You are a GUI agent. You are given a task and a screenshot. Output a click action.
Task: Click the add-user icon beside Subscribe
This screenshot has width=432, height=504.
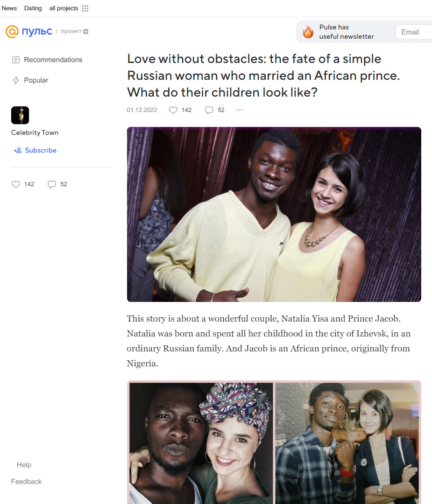point(18,150)
